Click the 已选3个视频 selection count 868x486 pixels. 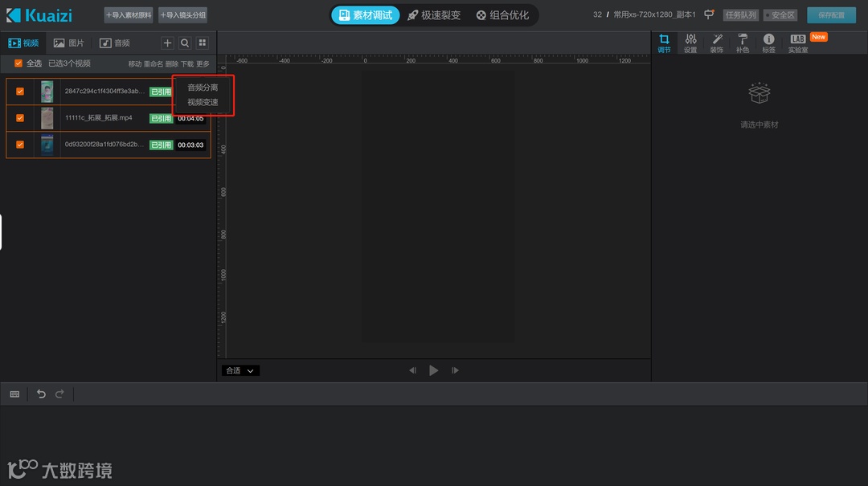point(69,63)
